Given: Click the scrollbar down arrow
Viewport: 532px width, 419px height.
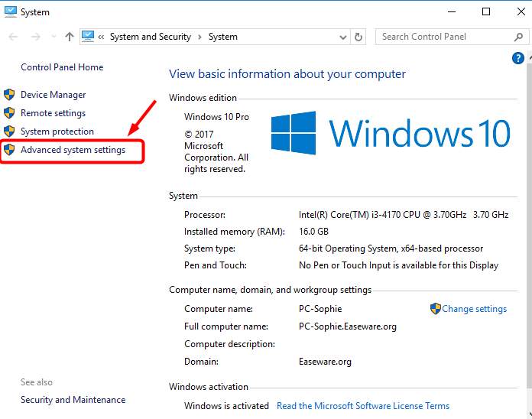Looking at the screenshot, I should tap(530, 414).
